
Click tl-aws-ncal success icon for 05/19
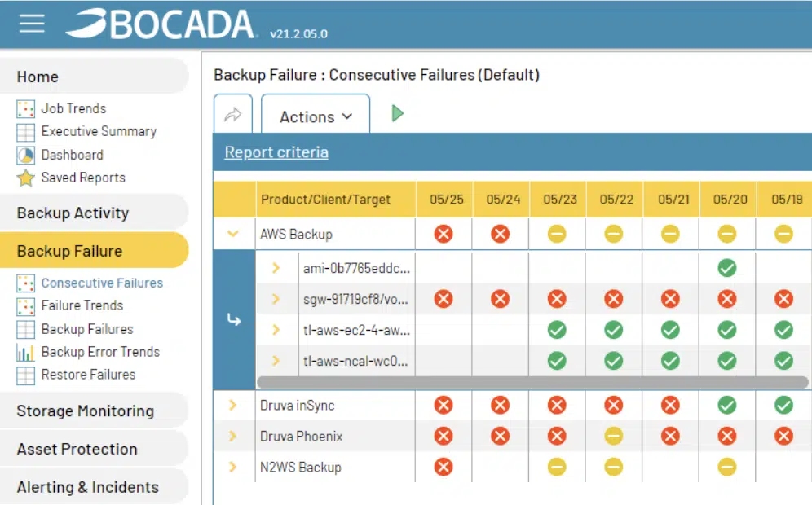coord(783,361)
